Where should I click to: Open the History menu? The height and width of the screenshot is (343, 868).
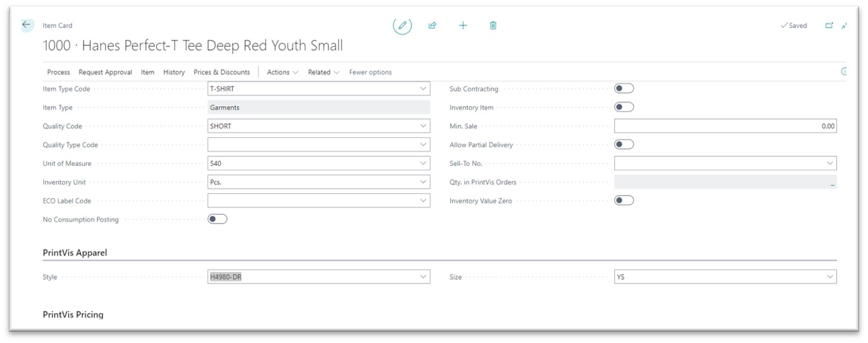tap(174, 72)
